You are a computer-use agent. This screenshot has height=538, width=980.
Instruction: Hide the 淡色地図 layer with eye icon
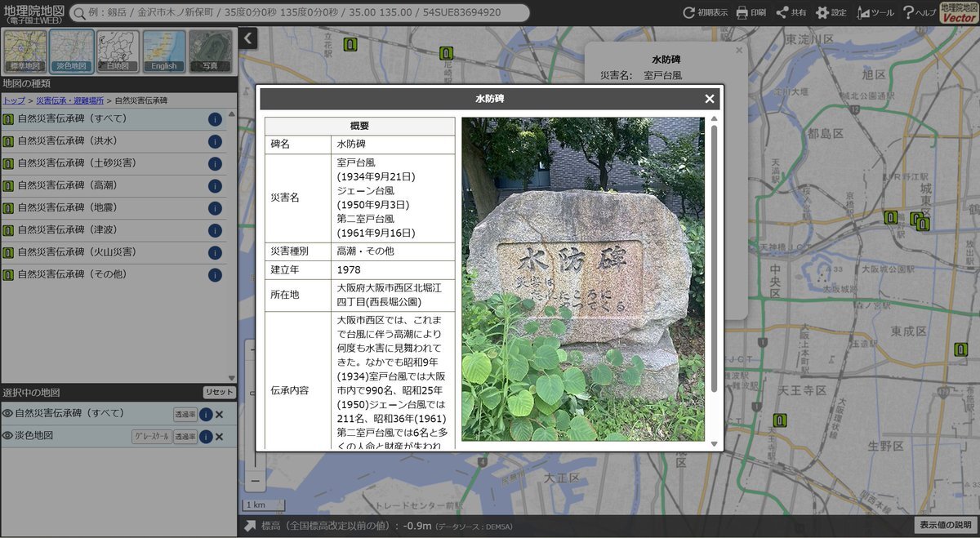[7, 436]
